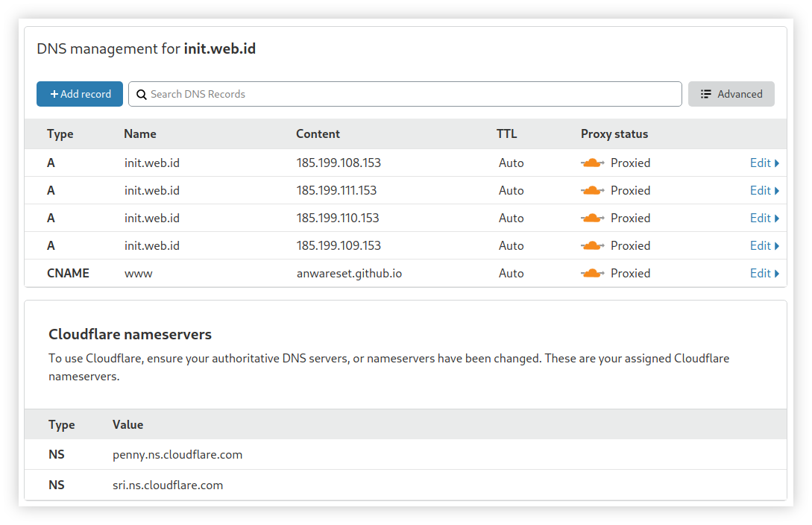This screenshot has width=812, height=525.
Task: Sort by the Type column header
Action: pos(60,134)
